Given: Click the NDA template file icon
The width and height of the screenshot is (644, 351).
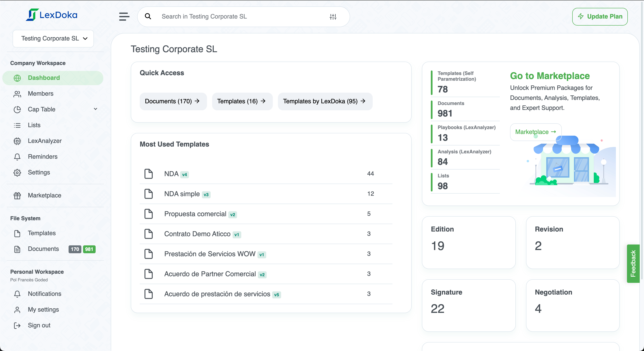Looking at the screenshot, I should click(148, 174).
